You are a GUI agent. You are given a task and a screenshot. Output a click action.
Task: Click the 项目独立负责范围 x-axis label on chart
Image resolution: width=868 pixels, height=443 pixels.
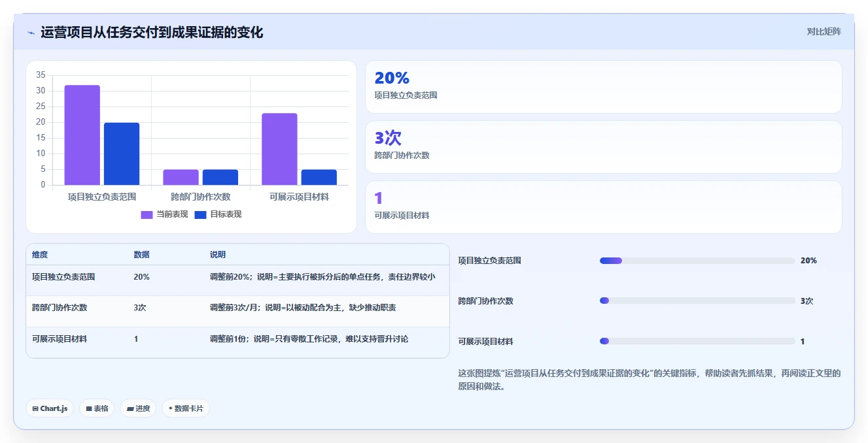coord(102,197)
